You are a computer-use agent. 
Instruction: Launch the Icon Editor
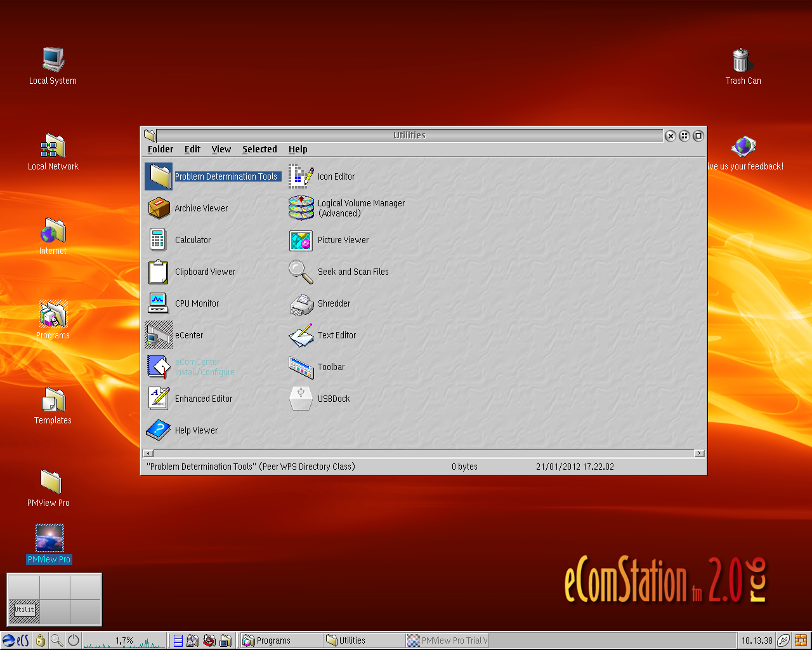[301, 176]
